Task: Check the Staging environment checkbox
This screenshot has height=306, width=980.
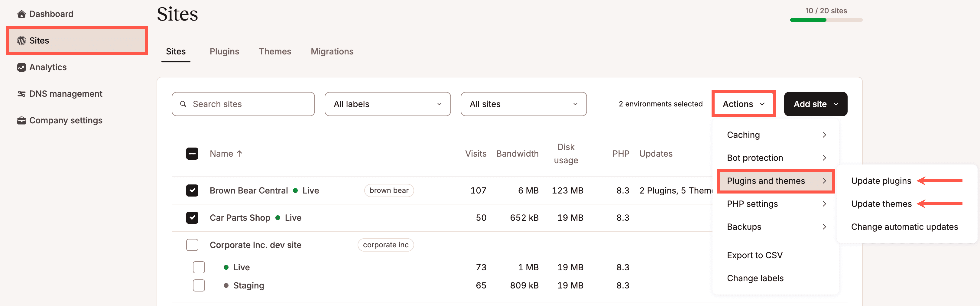Action: click(x=199, y=285)
